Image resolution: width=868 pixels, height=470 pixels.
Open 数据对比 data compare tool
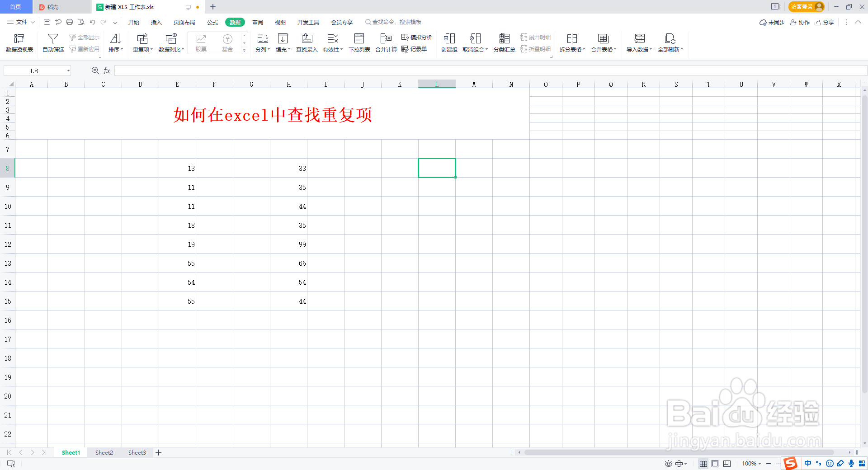tap(171, 43)
